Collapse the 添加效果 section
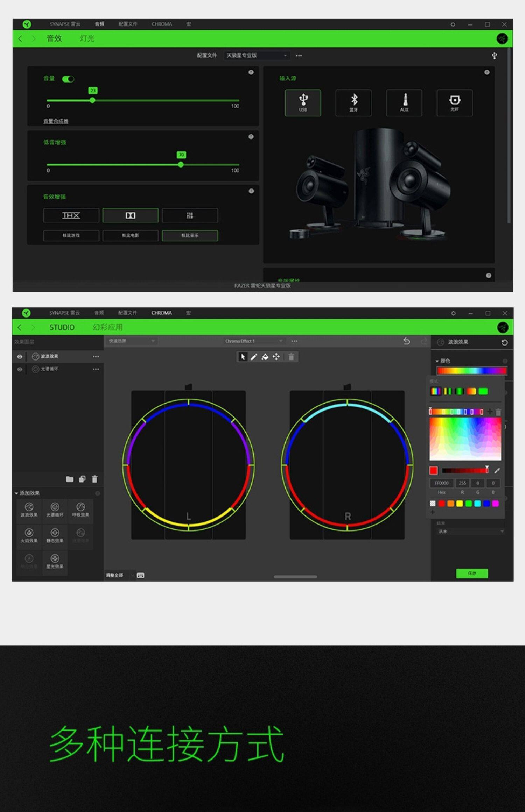The height and width of the screenshot is (812, 525). pos(16,493)
